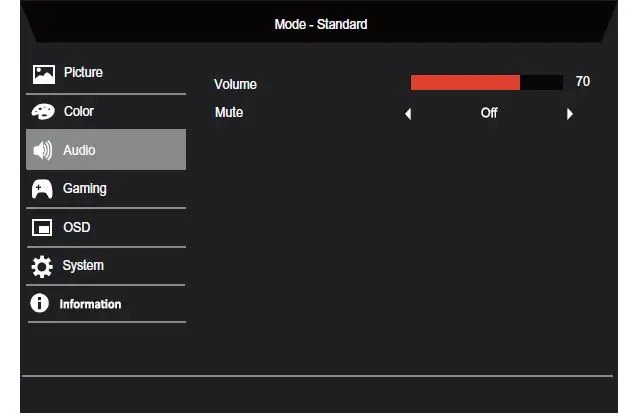Viewport: 635px width, 420px height.
Task: Click the Audio speaker icon
Action: pos(43,150)
